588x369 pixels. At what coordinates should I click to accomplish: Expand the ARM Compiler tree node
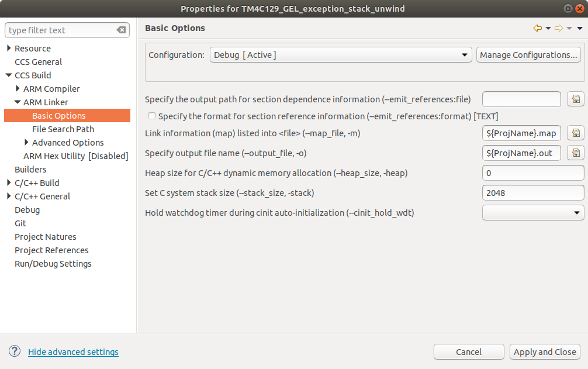click(18, 89)
